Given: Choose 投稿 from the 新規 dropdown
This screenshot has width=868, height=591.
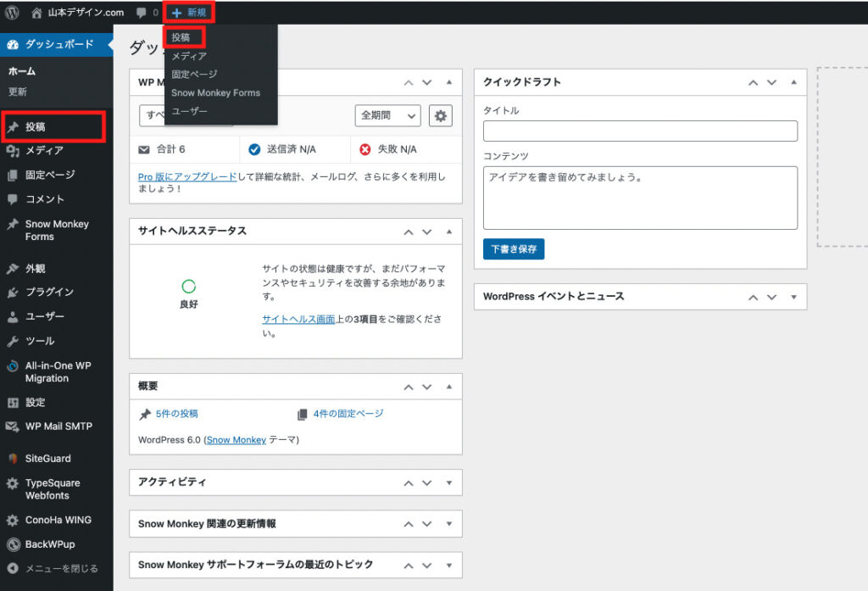Looking at the screenshot, I should click(181, 37).
